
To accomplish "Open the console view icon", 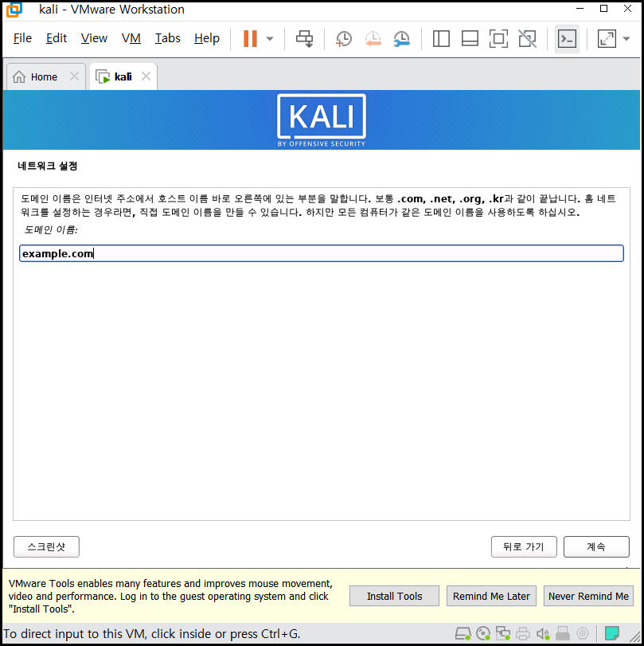I will (567, 39).
